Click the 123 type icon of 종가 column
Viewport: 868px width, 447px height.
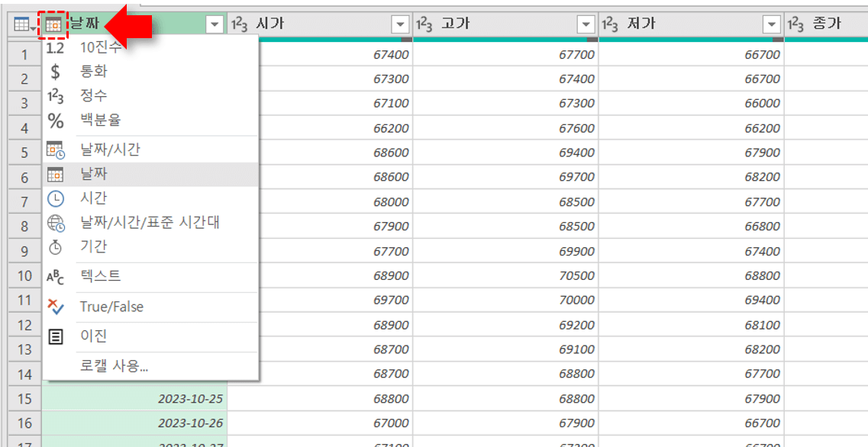[796, 24]
